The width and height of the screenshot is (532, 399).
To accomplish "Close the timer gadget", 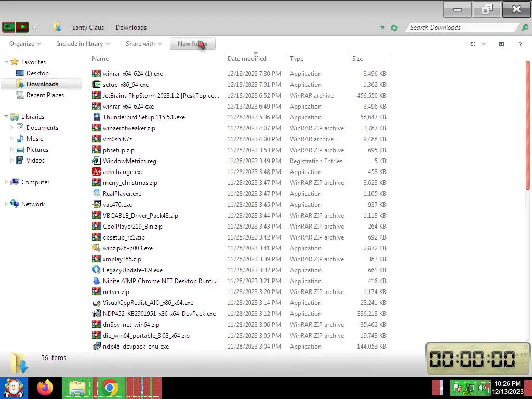I will coord(526,347).
